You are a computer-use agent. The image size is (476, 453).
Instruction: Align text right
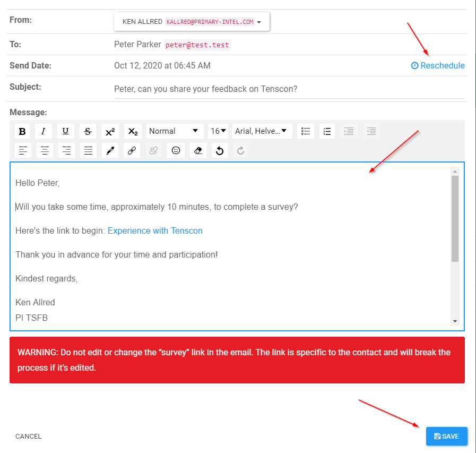point(66,150)
